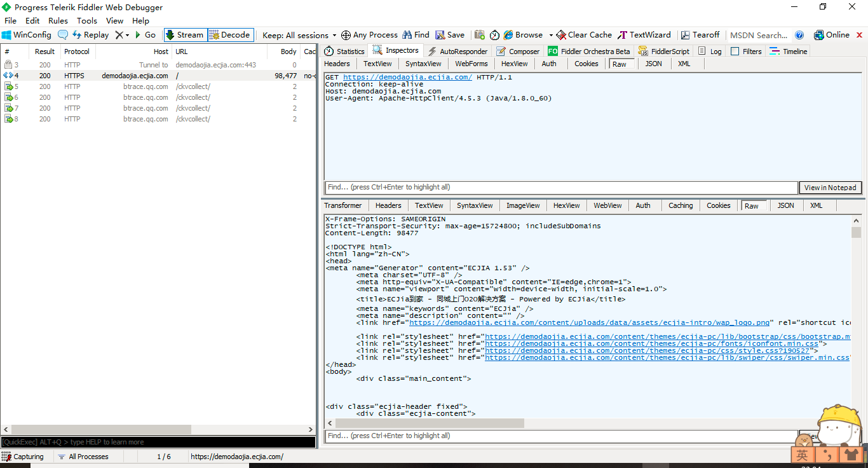868x468 pixels.
Task: Click the stopwatch timer toolbar icon
Action: 494,35
